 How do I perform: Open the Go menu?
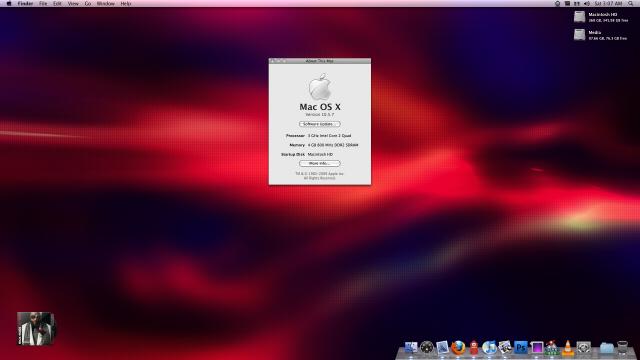(x=88, y=3)
